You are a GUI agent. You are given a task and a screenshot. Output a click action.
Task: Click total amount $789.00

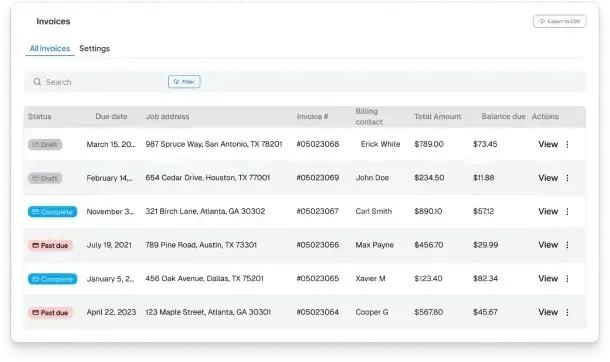point(429,144)
